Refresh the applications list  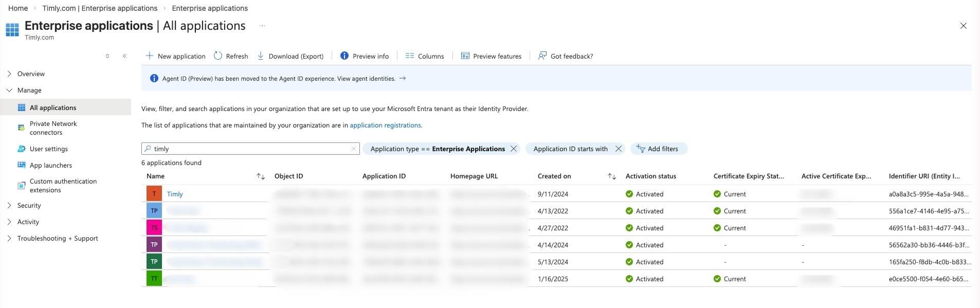click(x=231, y=56)
